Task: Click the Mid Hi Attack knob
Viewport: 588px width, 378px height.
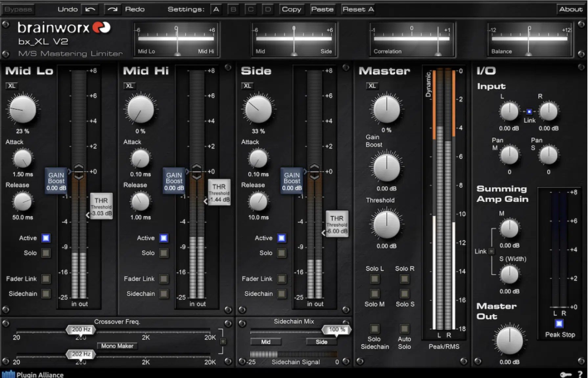Action: pos(140,158)
